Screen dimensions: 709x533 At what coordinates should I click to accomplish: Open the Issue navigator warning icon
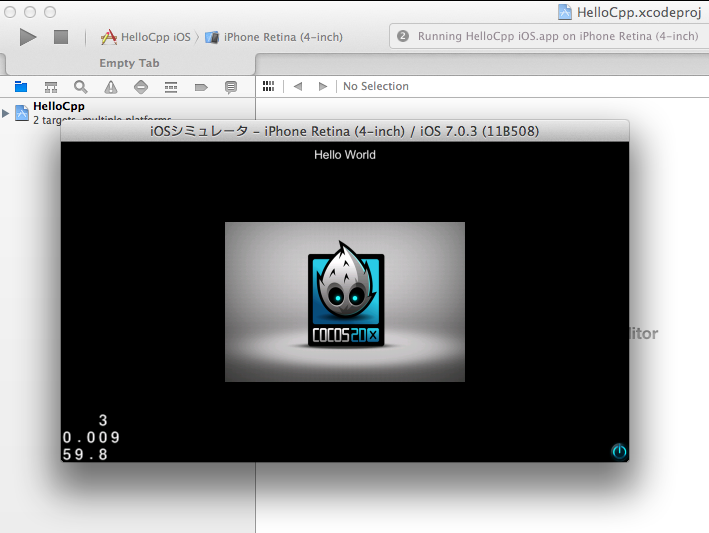pos(111,87)
